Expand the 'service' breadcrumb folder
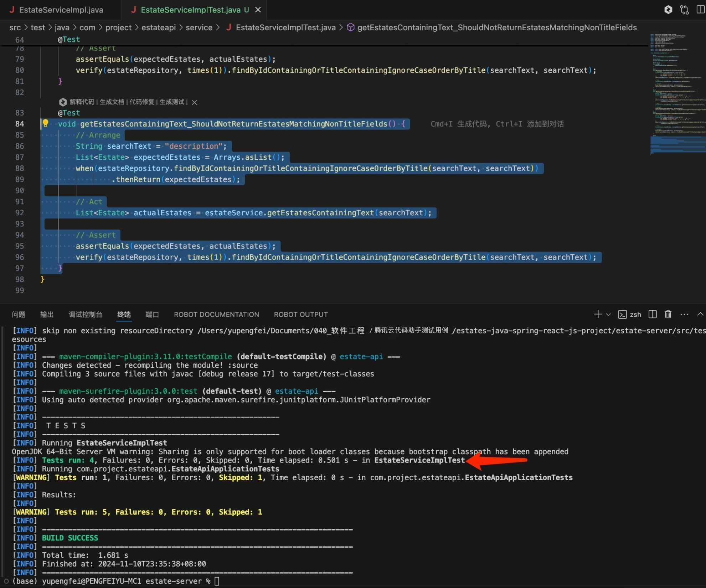706x588 pixels. tap(199, 27)
